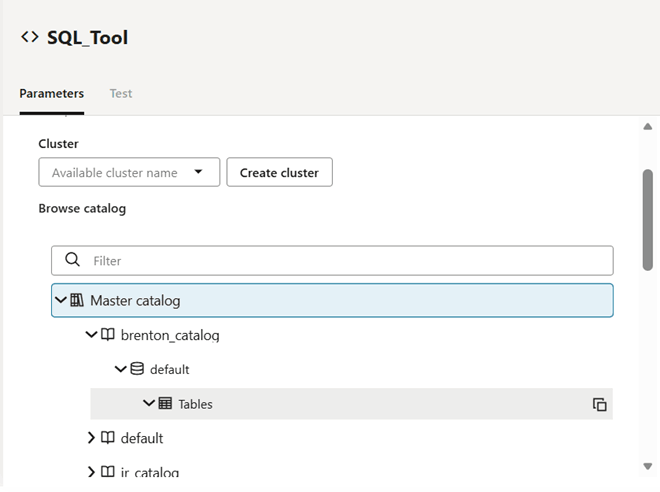The height and width of the screenshot is (492, 660).
Task: Click the brenton_catalog book icon
Action: (x=108, y=335)
